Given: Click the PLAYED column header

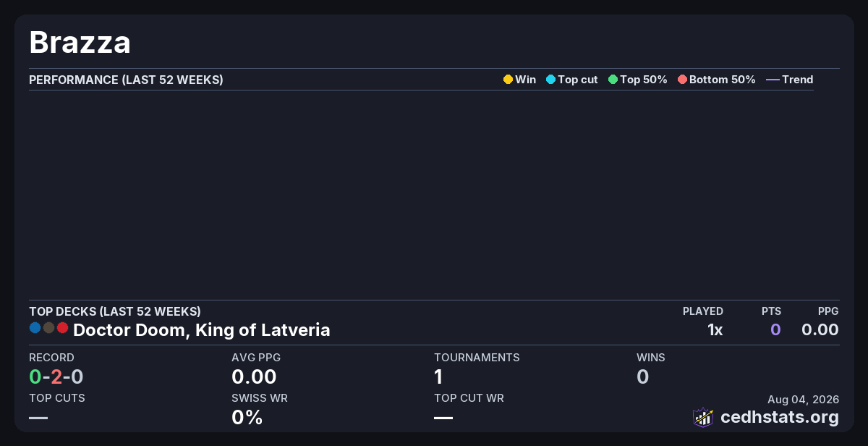Looking at the screenshot, I should 703,311.
